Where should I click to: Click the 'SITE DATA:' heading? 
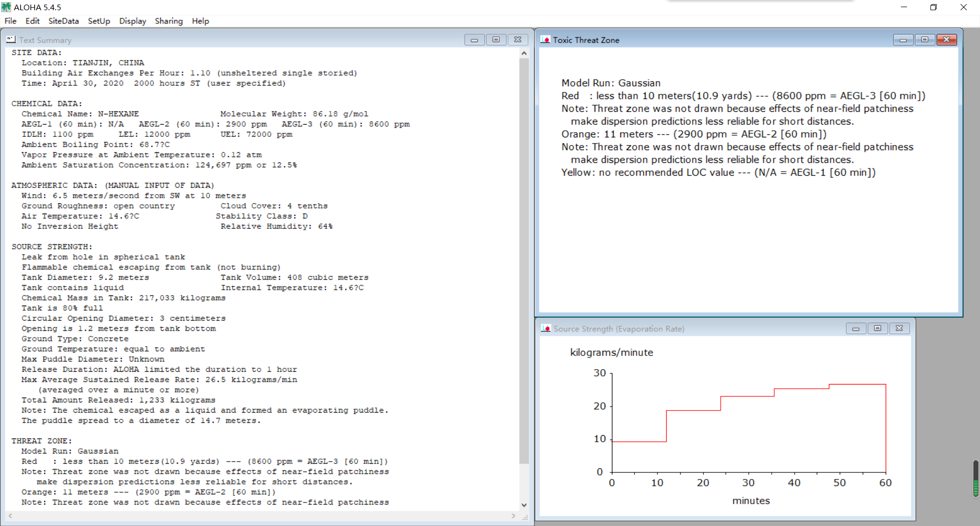[x=36, y=53]
